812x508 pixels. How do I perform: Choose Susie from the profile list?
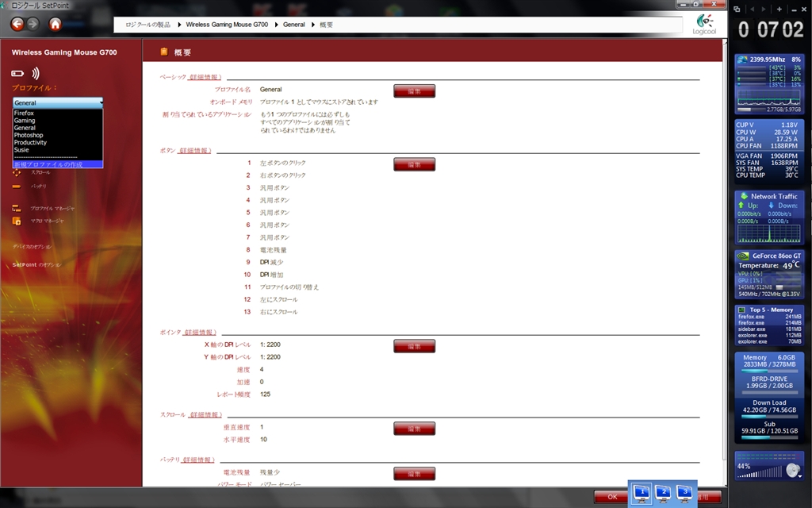tap(58, 149)
